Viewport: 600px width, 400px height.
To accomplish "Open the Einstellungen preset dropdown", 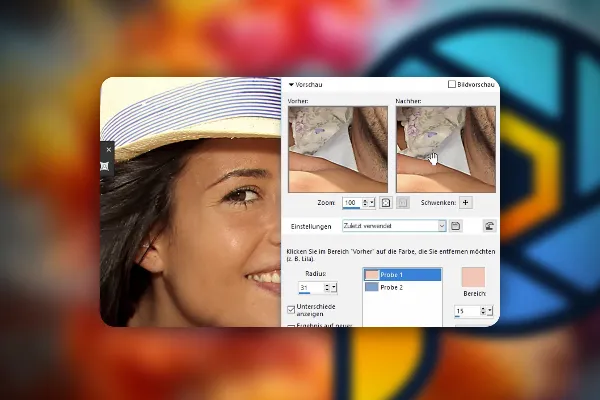I will pos(442,226).
